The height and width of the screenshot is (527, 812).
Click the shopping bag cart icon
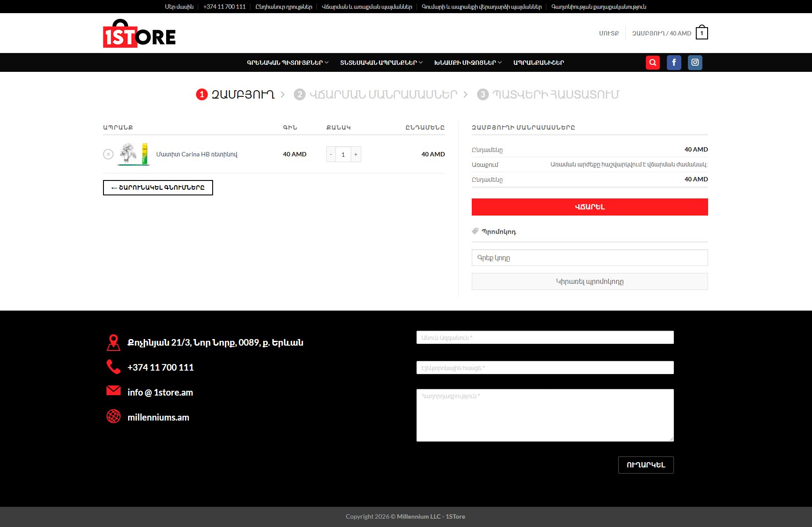coord(702,33)
